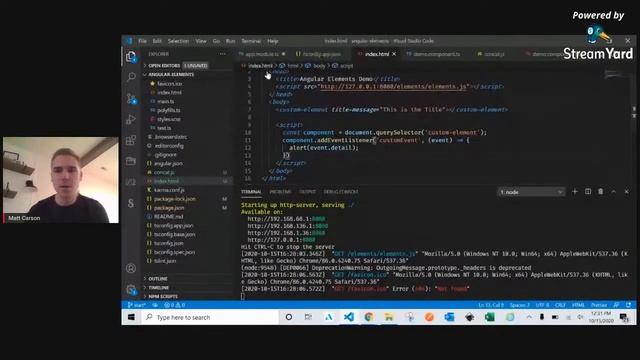Open the Go menu
This screenshot has width=640, height=360.
point(216,41)
